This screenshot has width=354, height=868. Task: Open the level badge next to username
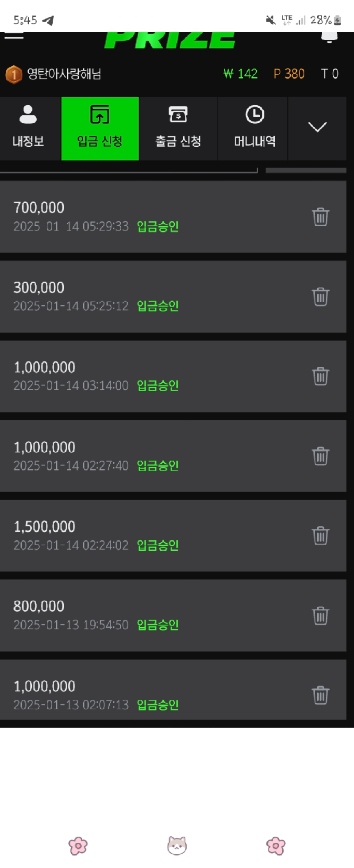(14, 74)
